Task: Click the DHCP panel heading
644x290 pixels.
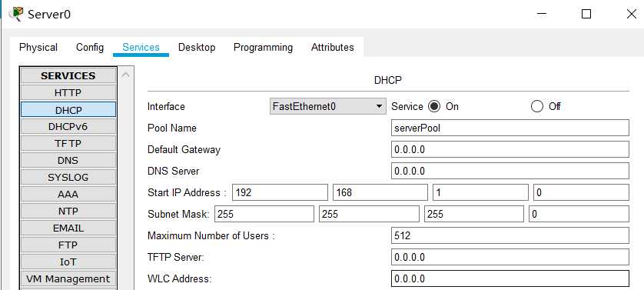Action: (388, 80)
